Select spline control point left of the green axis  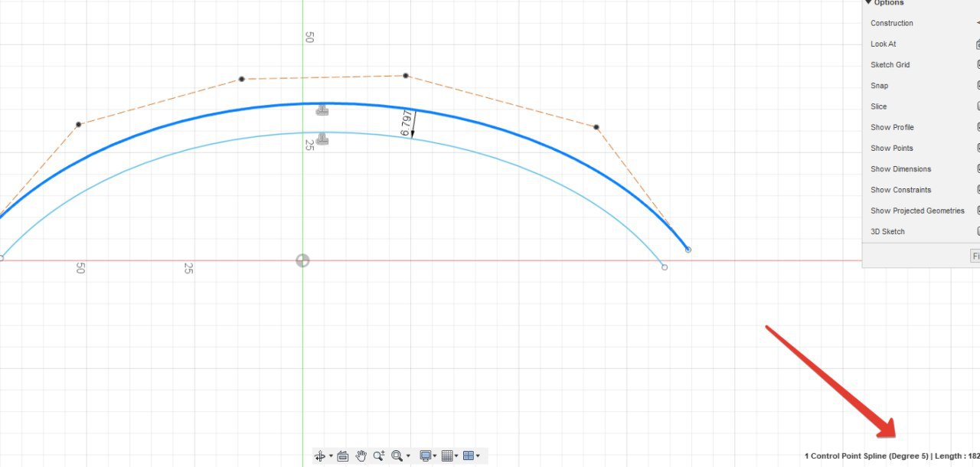point(242,79)
